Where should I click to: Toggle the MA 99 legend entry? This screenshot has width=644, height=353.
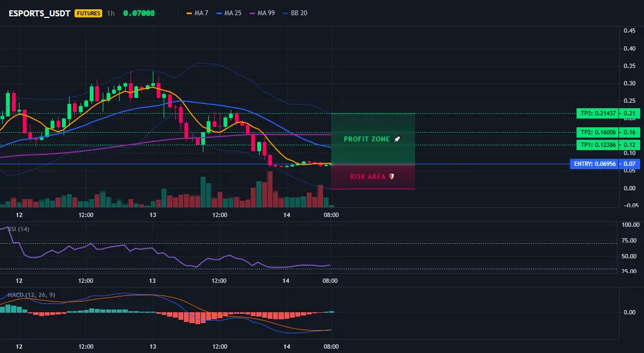pyautogui.click(x=262, y=13)
